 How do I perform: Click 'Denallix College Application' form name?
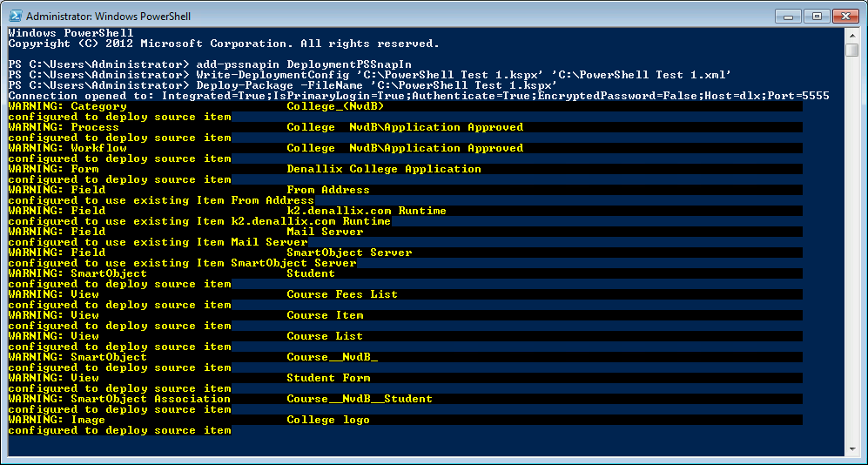[383, 169]
